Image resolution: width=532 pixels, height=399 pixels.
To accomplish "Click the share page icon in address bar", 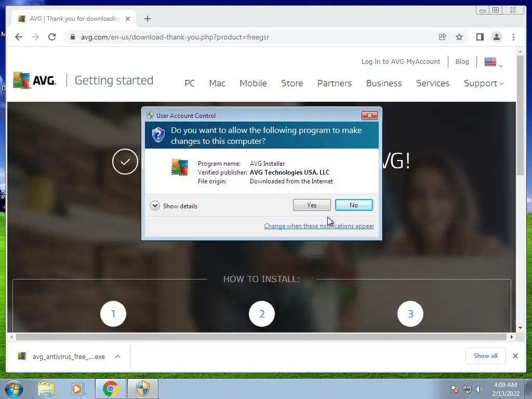I will click(x=443, y=37).
